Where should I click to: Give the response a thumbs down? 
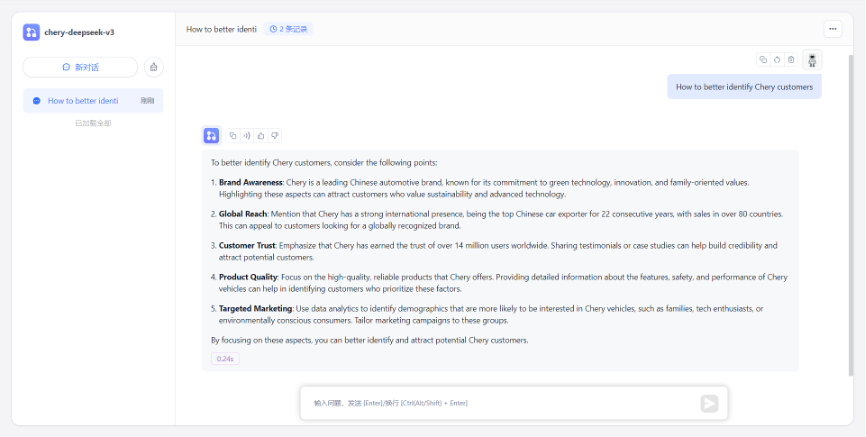coord(275,135)
